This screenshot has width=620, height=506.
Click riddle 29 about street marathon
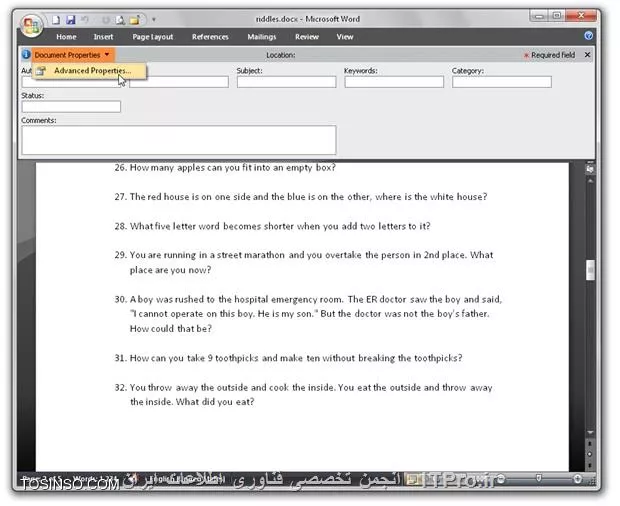304,262
